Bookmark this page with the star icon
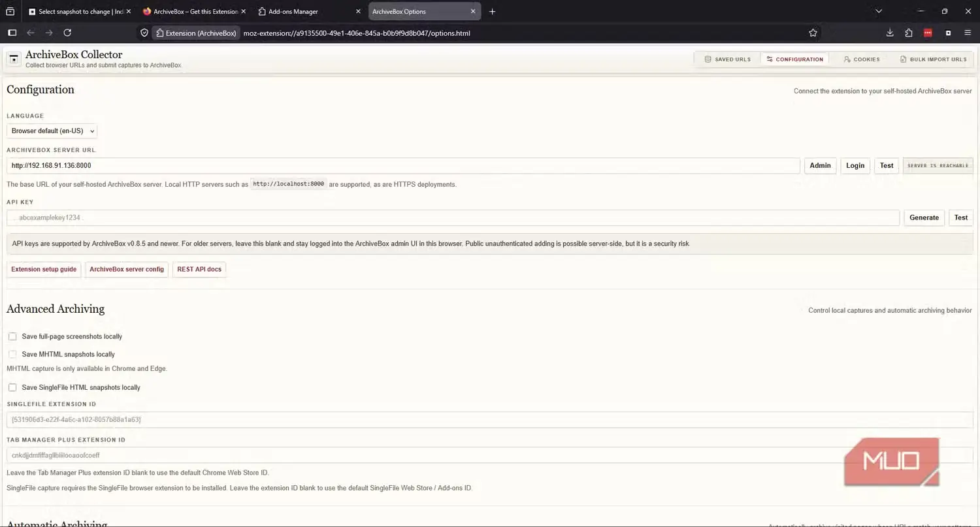The height and width of the screenshot is (527, 980). 813,33
